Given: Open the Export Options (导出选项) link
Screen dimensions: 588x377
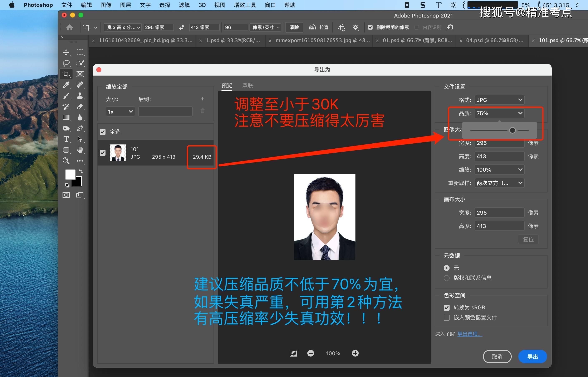Looking at the screenshot, I should tap(470, 334).
